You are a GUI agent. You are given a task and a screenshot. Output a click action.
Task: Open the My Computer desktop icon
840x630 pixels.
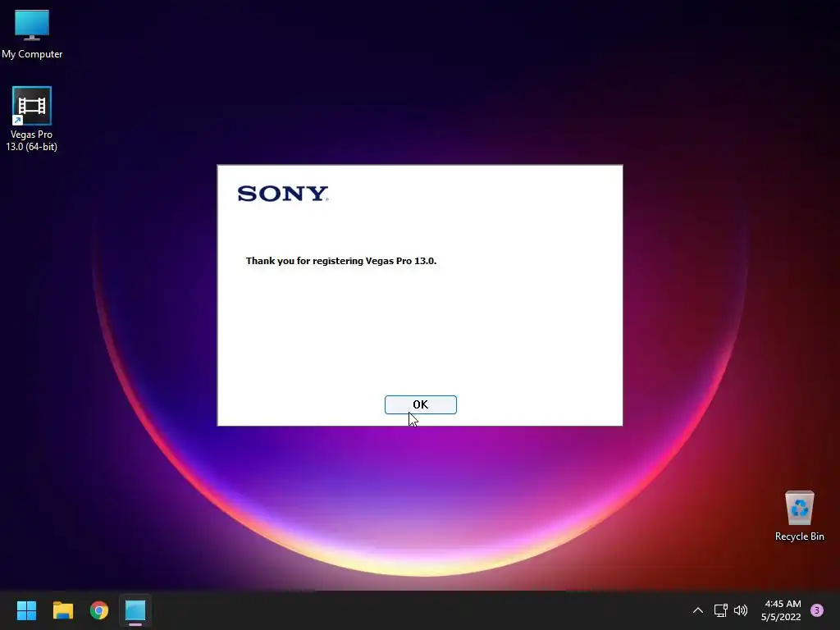click(32, 34)
